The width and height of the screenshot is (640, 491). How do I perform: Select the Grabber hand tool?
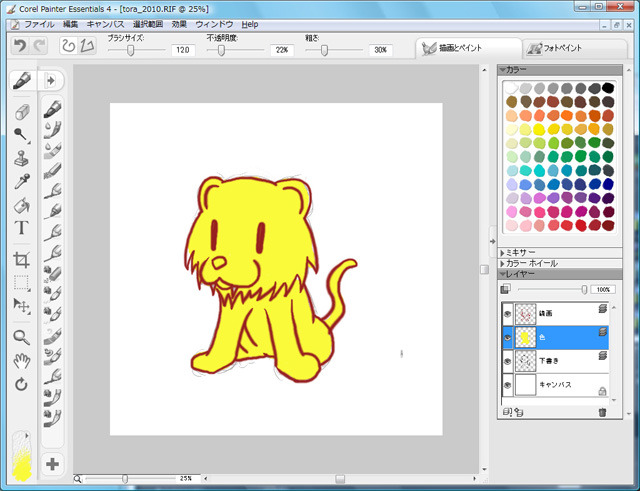[x=22, y=361]
